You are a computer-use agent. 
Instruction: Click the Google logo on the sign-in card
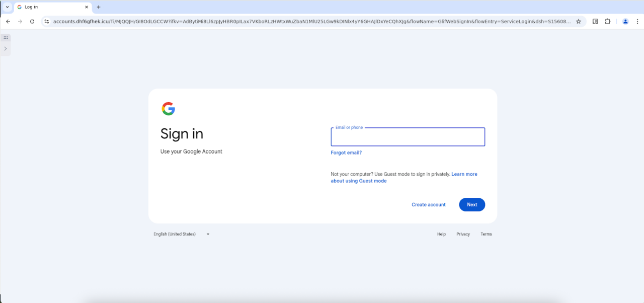tap(169, 108)
